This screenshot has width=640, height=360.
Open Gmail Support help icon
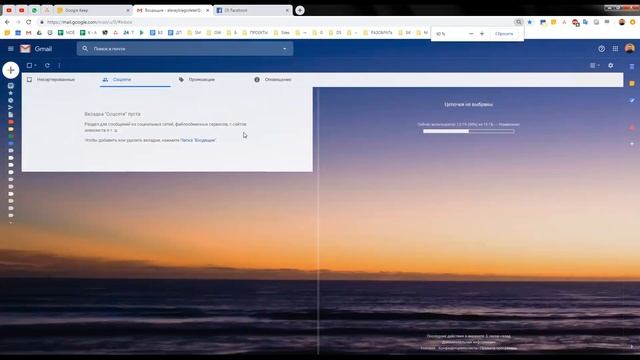tap(602, 49)
